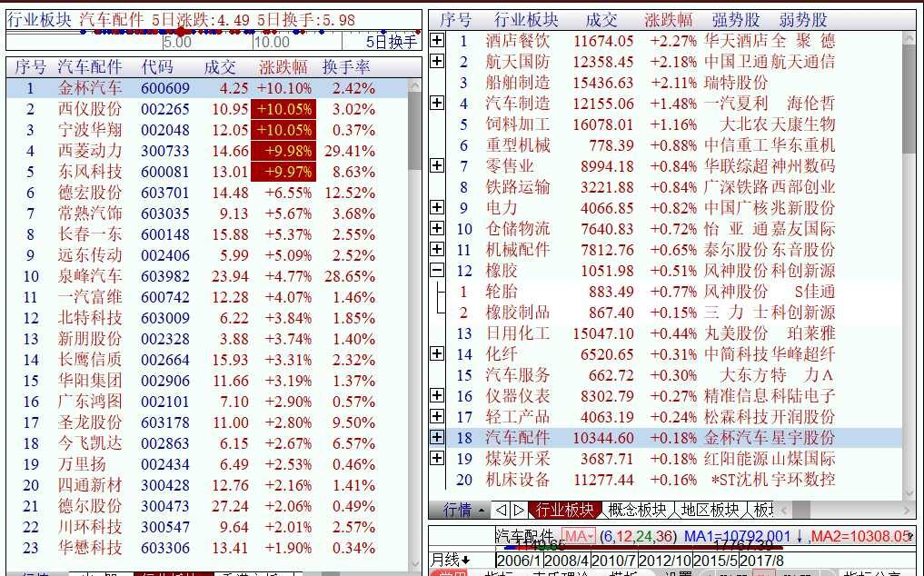This screenshot has height=576, width=924.
Task: Select the 远东传动 stock row
Action: tap(207, 255)
